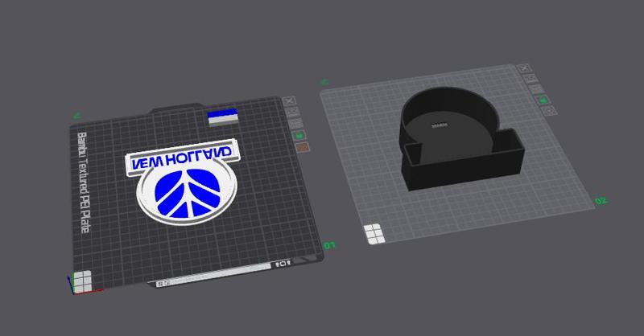Open the orange settings icon on plate 01

pos(302,147)
